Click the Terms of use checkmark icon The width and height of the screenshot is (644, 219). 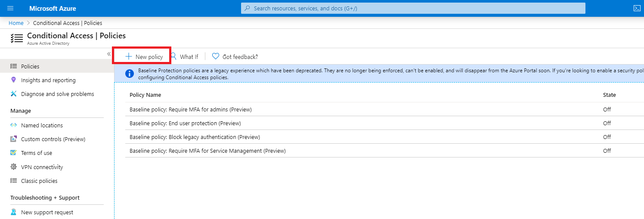tap(13, 153)
